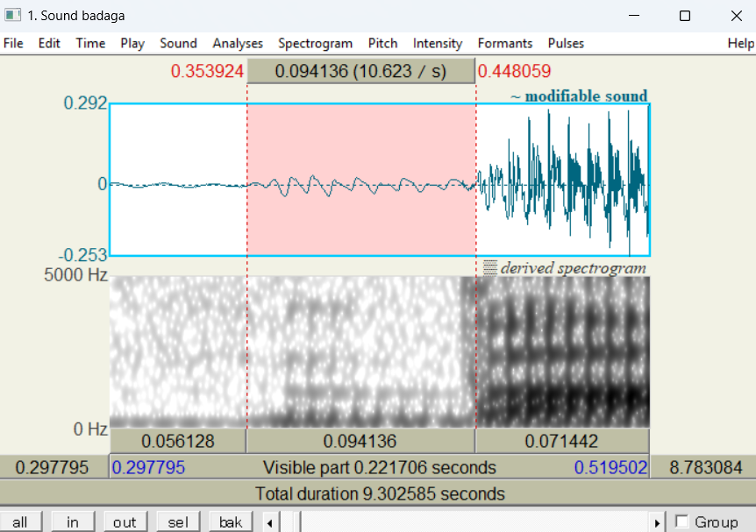Click the -0.253 amplitude minimum label

[x=83, y=255]
